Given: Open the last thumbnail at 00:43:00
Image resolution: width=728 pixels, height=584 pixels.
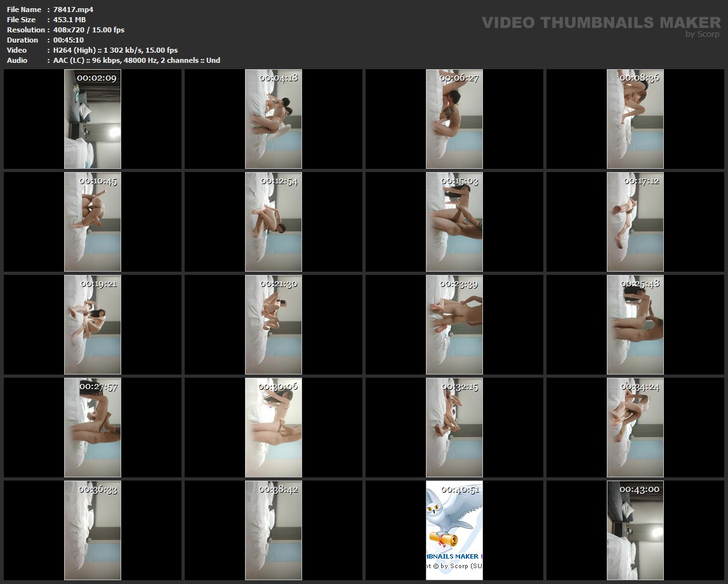Looking at the screenshot, I should pos(635,530).
